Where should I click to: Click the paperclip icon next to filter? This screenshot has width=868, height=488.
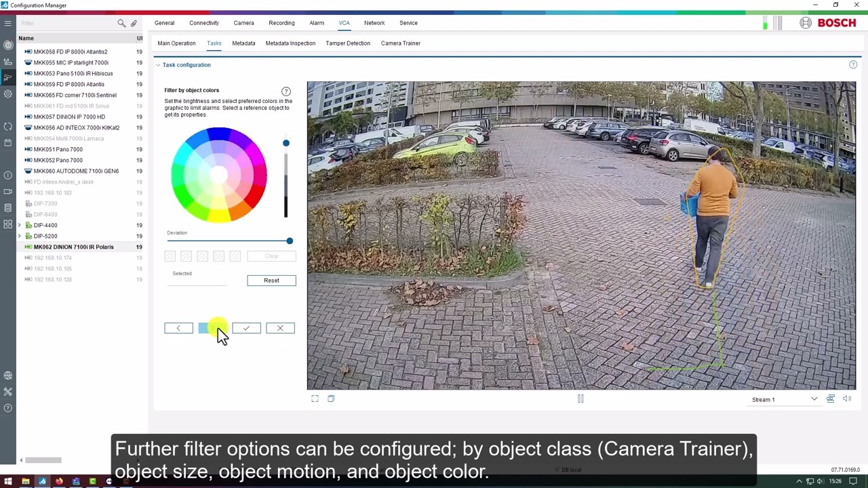pos(134,23)
